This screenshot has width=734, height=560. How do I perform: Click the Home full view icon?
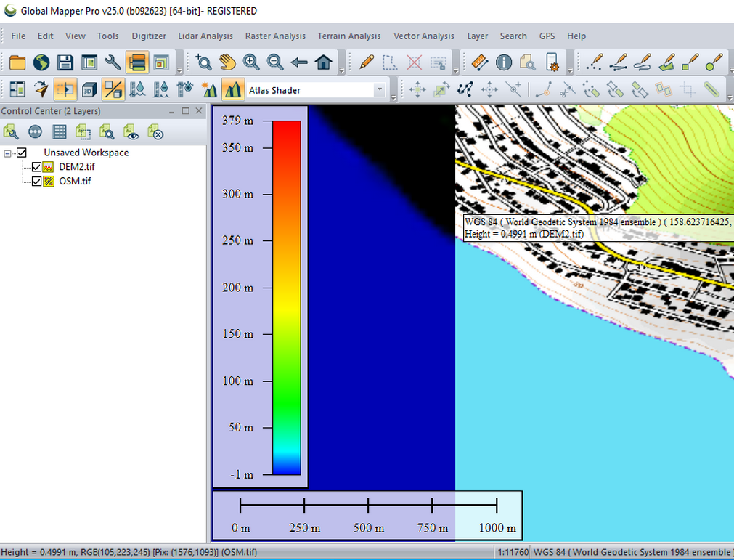324,62
